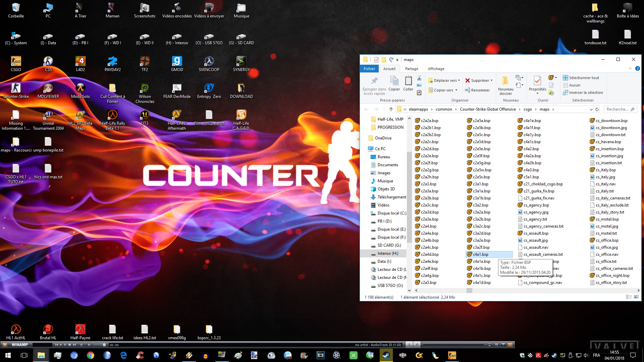This screenshot has width=644, height=362.
Task: Click the Cut scissors icon in ribbon
Action: pyautogui.click(x=419, y=78)
